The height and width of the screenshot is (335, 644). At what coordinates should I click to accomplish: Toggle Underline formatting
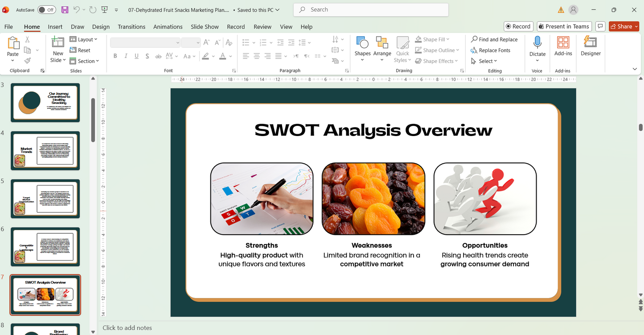[136, 56]
